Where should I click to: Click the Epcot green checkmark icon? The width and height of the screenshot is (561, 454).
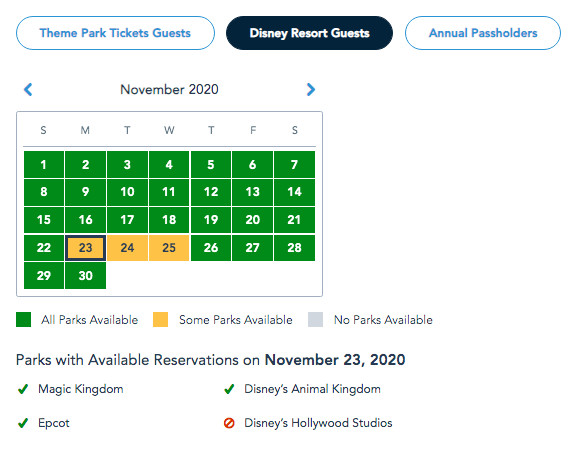(23, 423)
